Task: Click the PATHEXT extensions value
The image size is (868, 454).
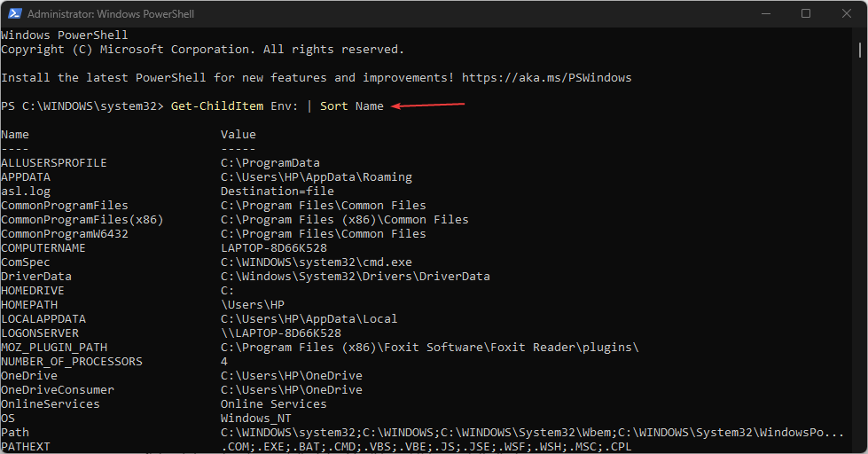Action: (x=426, y=446)
